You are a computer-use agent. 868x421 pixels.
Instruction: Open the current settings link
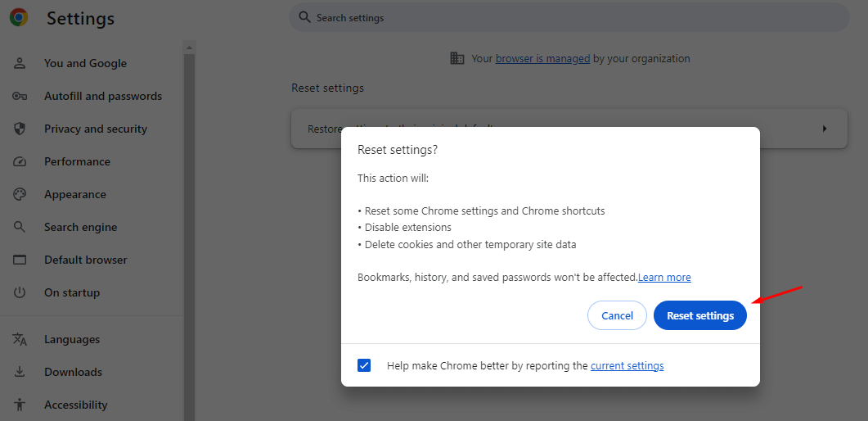click(x=627, y=366)
